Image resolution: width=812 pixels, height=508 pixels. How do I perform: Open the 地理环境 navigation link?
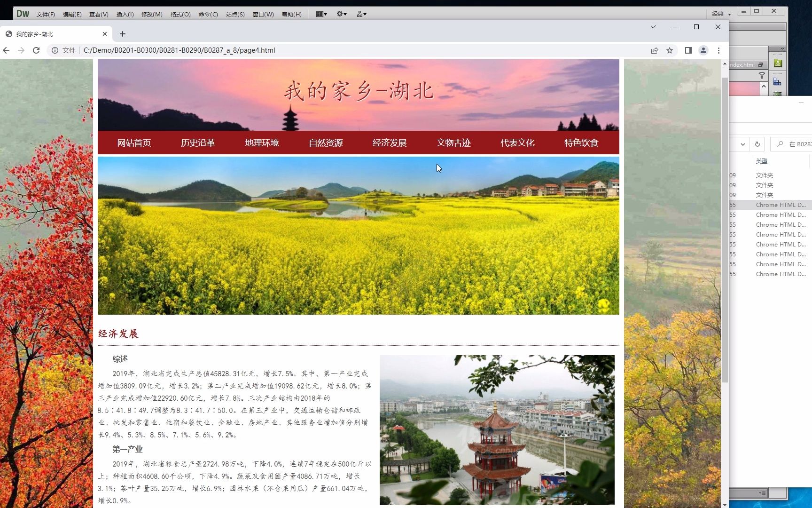coord(262,143)
